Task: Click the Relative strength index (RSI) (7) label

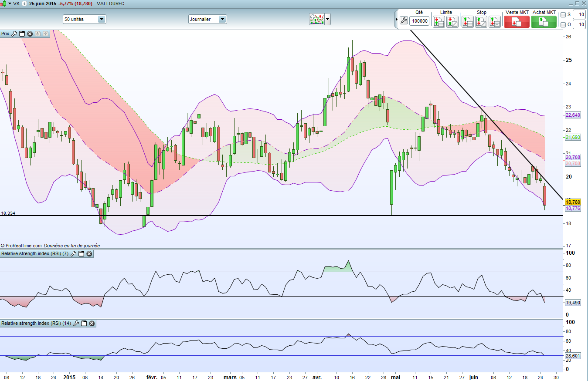Action: pyautogui.click(x=35, y=254)
